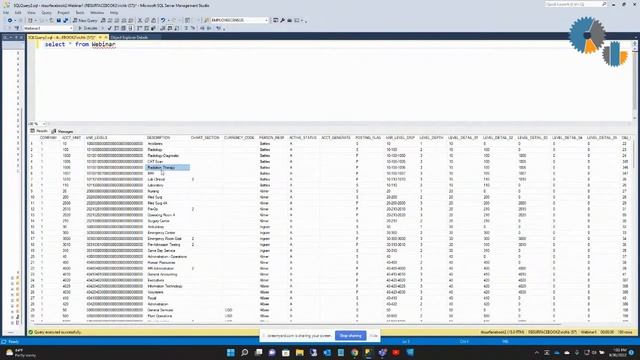Open taskbar Search
The height and width of the screenshot is (360, 640).
pyautogui.click(x=244, y=352)
